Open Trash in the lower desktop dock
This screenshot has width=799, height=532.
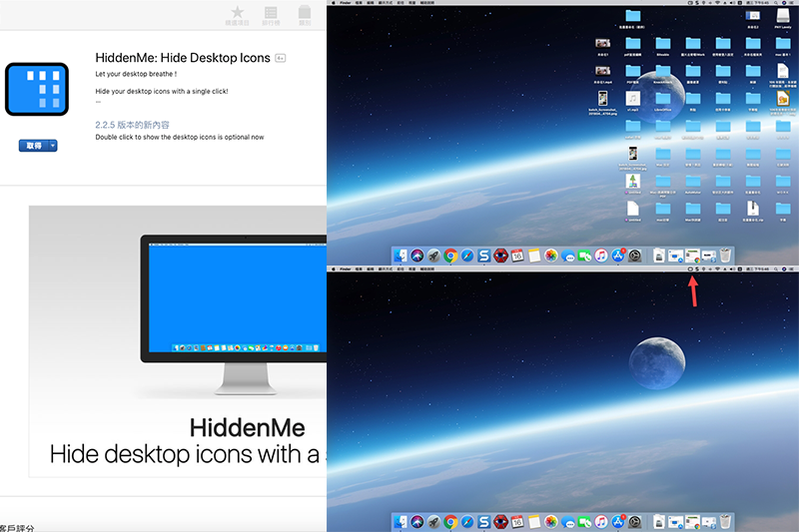(x=726, y=521)
